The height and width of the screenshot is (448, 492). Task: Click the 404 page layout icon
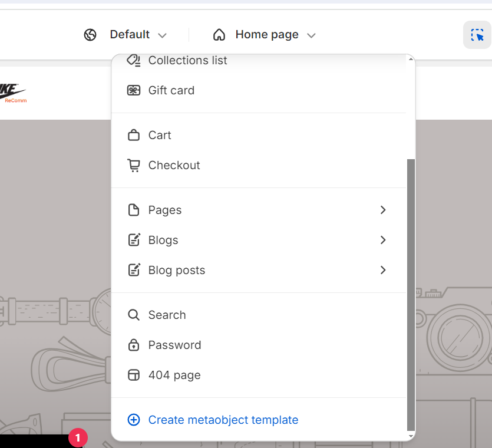click(x=134, y=375)
